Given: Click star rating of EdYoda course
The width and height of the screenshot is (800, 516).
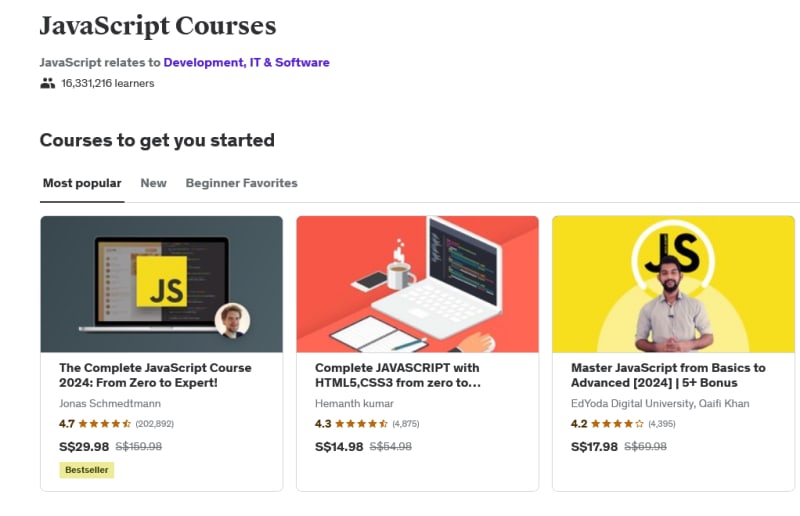Looking at the screenshot, I should [x=617, y=423].
